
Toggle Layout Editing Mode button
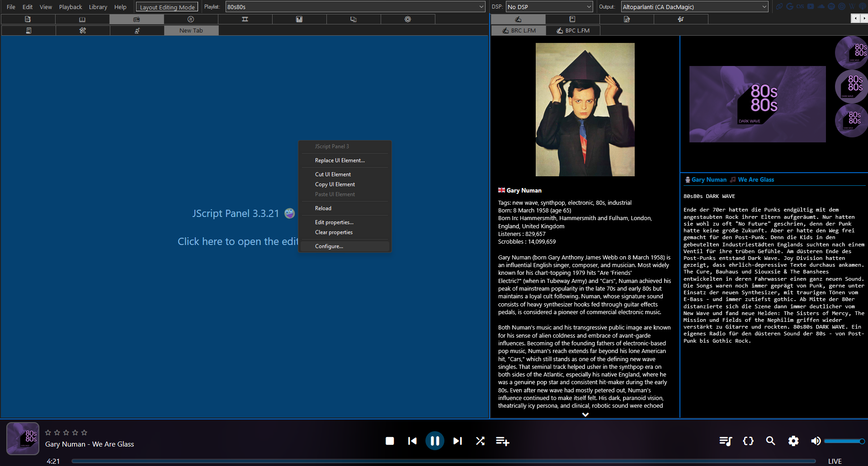pos(167,7)
